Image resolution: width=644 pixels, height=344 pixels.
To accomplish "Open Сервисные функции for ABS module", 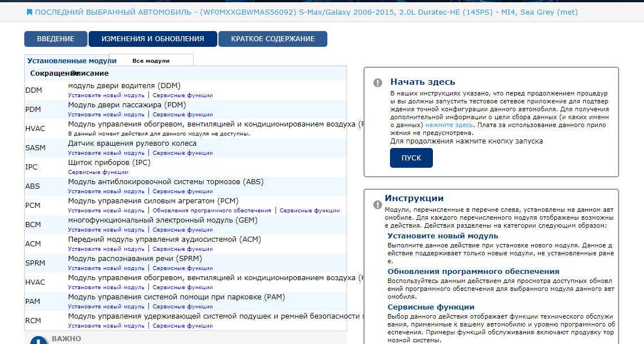I will 182,191.
